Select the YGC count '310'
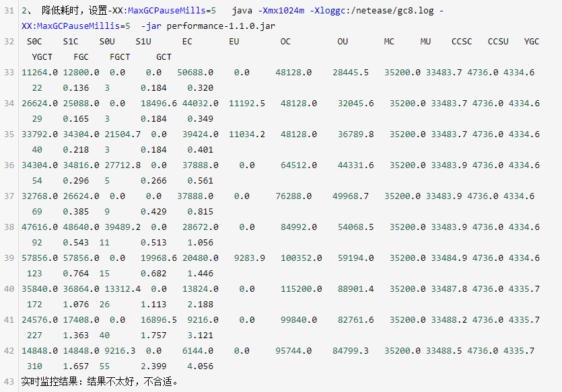 34,366
